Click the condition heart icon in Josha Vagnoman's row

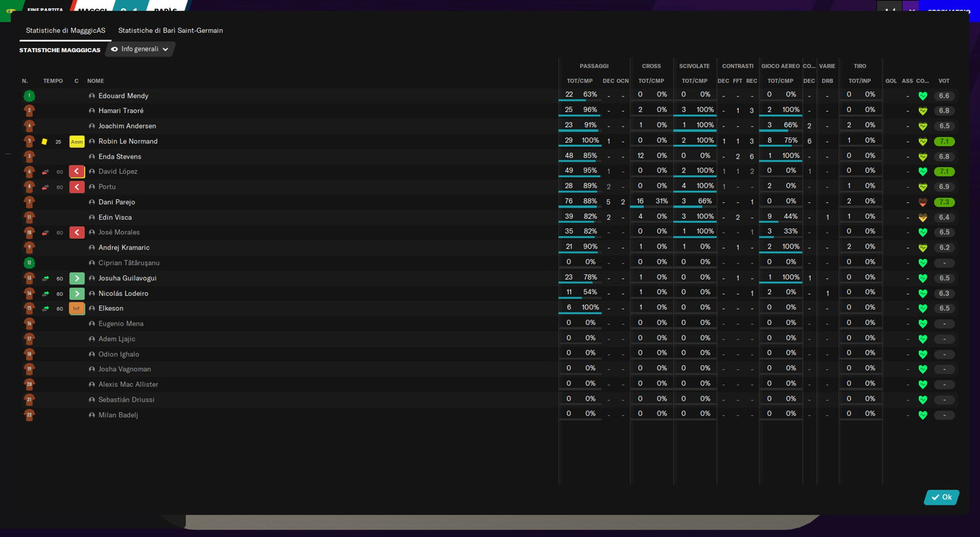pyautogui.click(x=923, y=369)
